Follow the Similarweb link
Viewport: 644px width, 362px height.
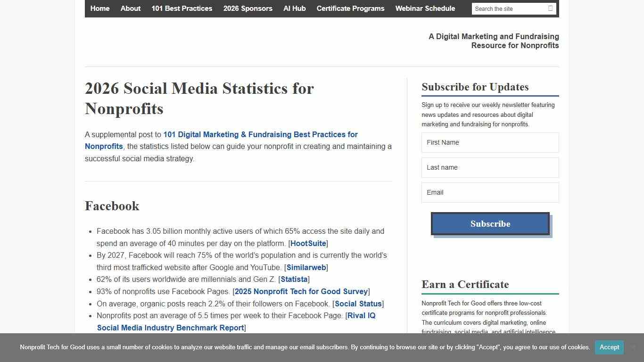(306, 267)
